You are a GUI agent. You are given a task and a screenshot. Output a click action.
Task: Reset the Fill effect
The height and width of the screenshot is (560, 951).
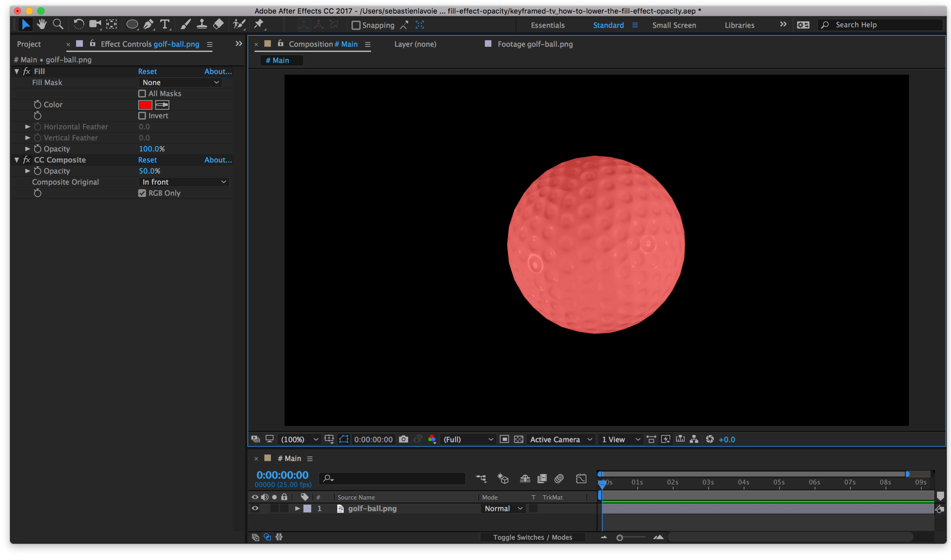tap(147, 71)
